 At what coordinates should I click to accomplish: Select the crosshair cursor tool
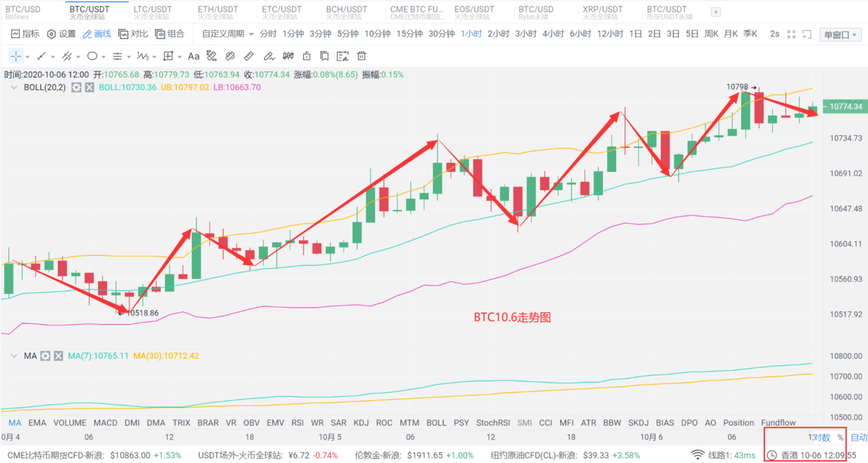15,57
